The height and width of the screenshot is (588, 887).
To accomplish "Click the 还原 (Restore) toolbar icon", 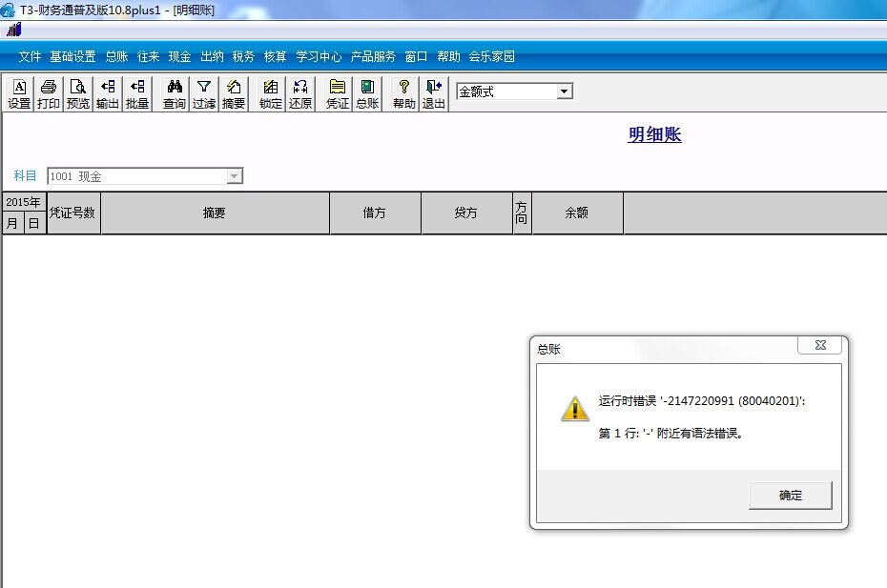I will click(300, 93).
